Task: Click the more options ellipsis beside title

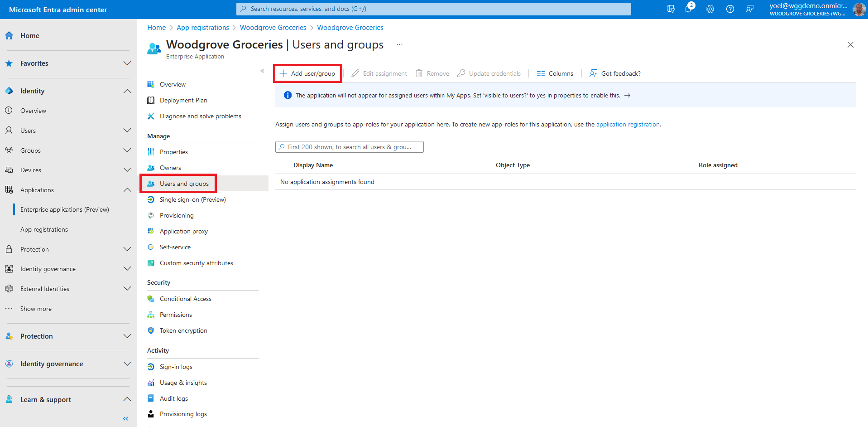Action: tap(399, 45)
